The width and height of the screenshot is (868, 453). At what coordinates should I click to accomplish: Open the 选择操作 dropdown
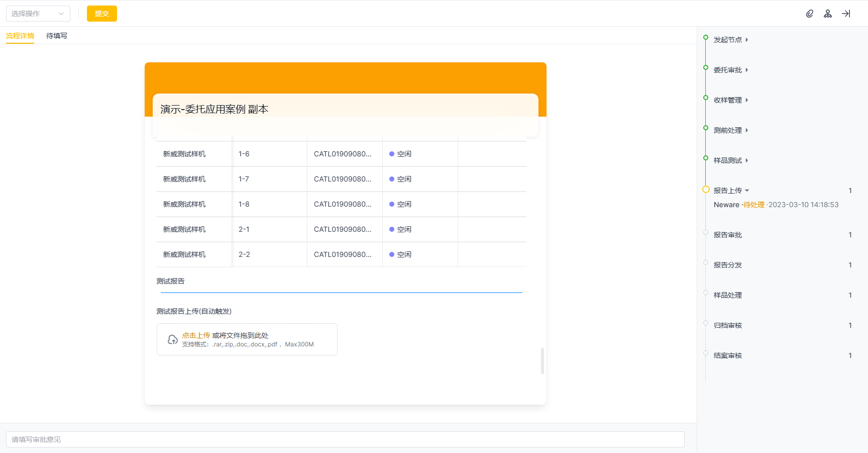[38, 14]
